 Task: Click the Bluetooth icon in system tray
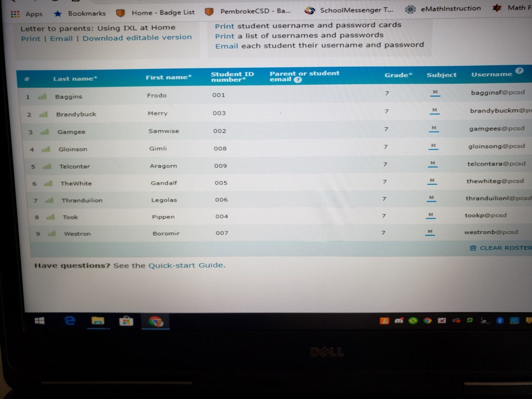(500, 321)
